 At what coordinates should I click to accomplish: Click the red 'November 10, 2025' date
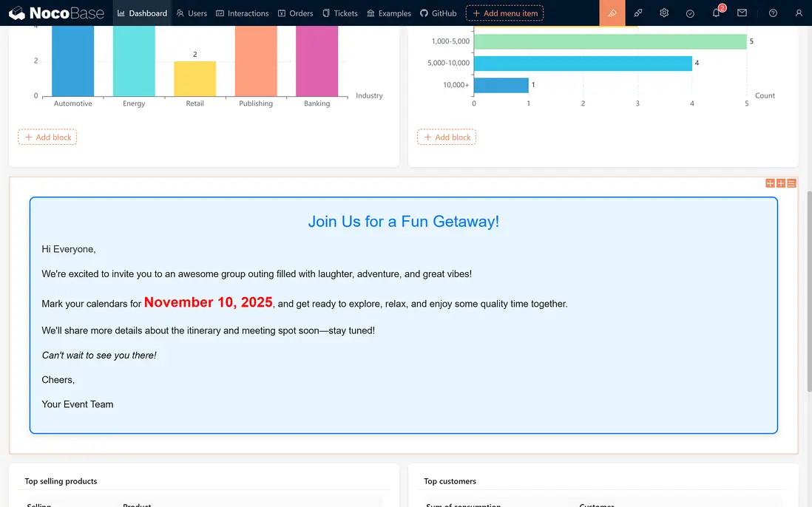209,302
